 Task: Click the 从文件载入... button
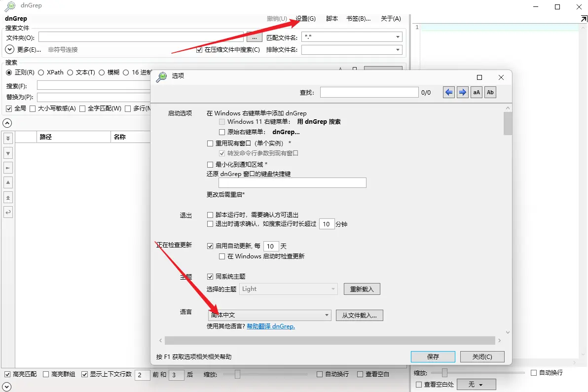359,315
